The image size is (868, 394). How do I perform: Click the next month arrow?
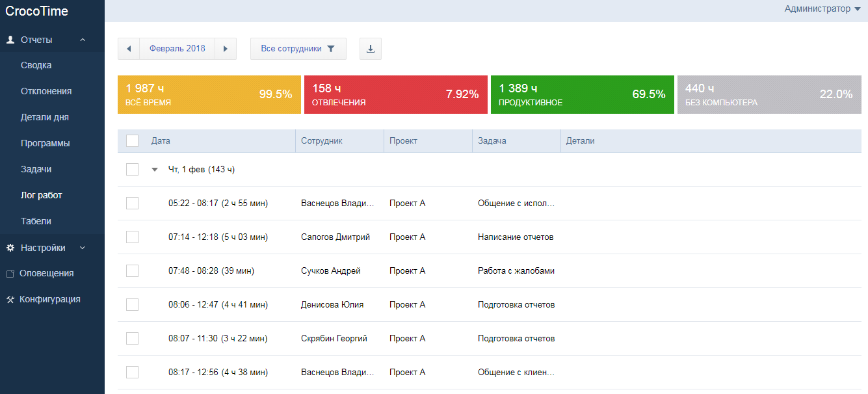click(x=225, y=49)
